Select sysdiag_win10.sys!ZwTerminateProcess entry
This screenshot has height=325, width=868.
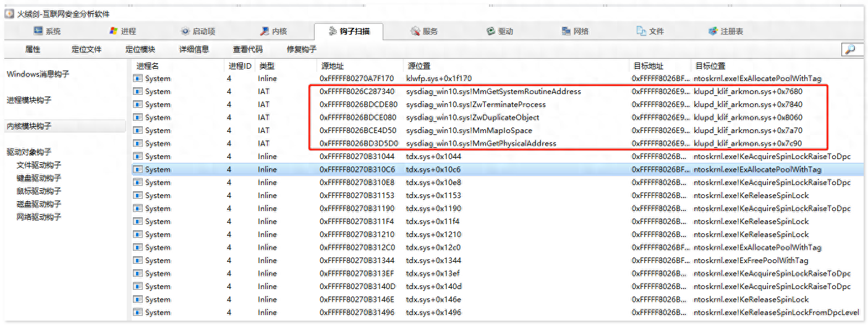coord(476,105)
